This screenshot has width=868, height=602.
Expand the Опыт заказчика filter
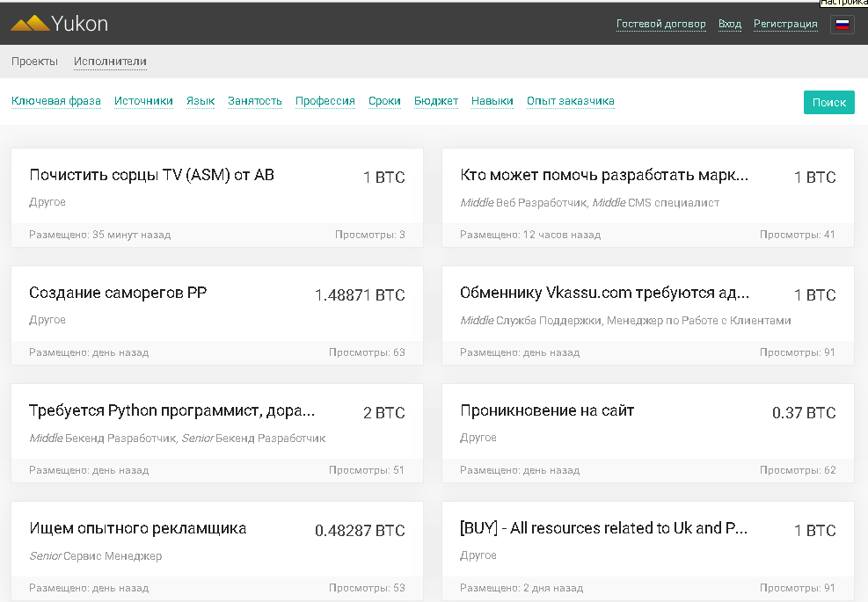[570, 101]
